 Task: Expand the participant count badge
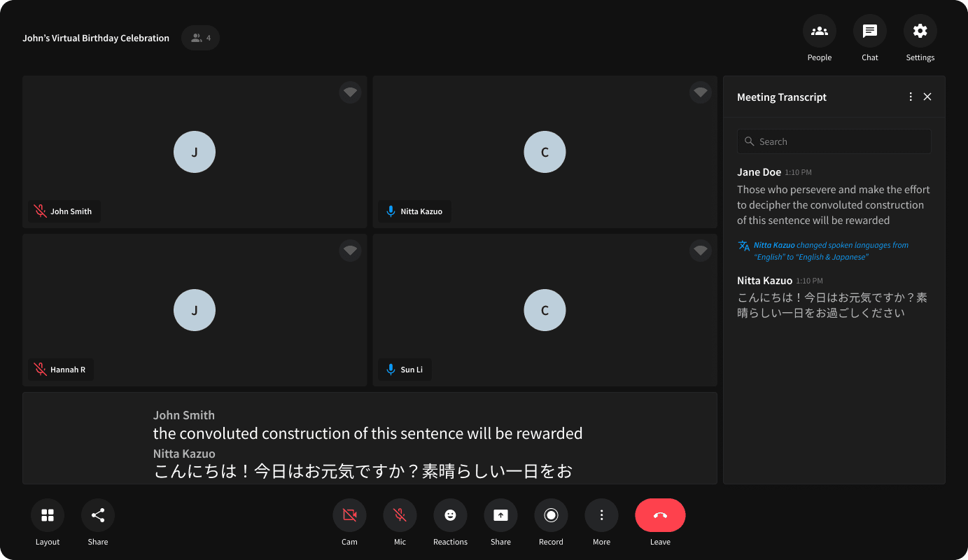point(200,37)
